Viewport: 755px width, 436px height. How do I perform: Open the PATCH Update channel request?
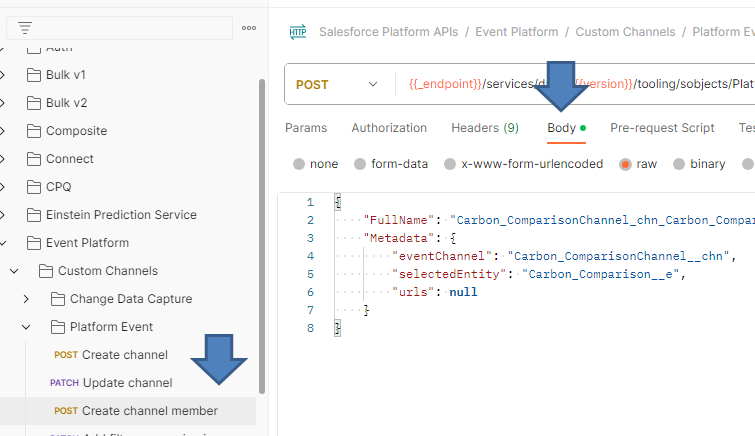(111, 383)
